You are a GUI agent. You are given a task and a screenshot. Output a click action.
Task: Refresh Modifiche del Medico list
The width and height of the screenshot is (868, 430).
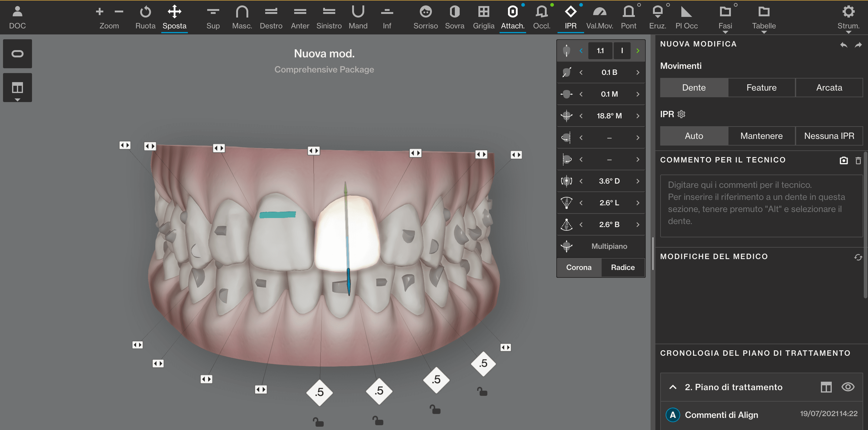[858, 257]
